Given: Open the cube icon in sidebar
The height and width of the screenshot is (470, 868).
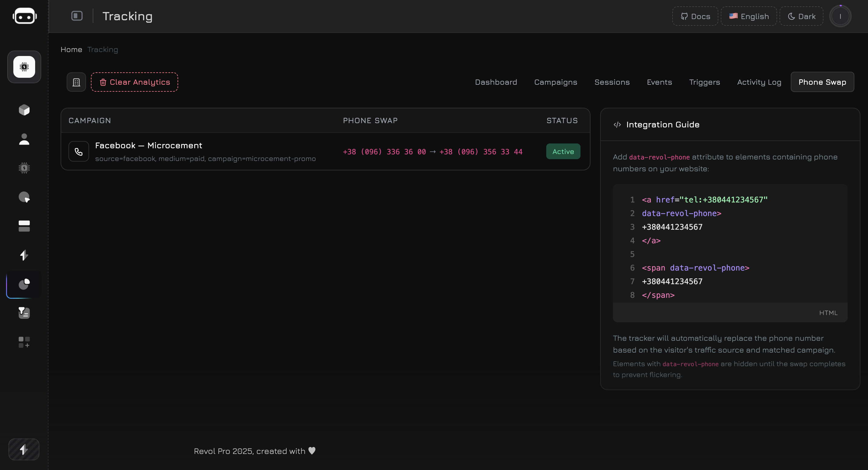Looking at the screenshot, I should pyautogui.click(x=24, y=110).
